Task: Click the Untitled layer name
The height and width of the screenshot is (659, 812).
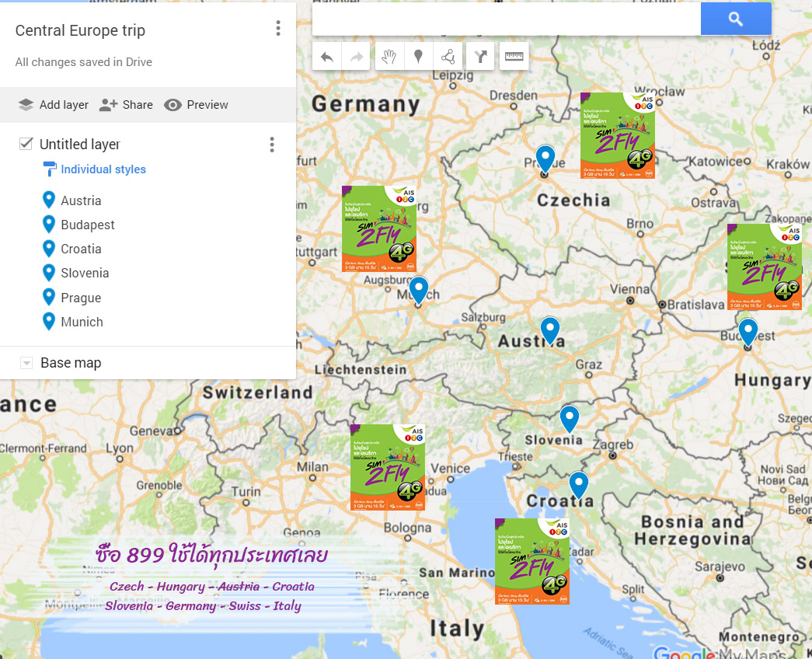Action: click(x=80, y=144)
